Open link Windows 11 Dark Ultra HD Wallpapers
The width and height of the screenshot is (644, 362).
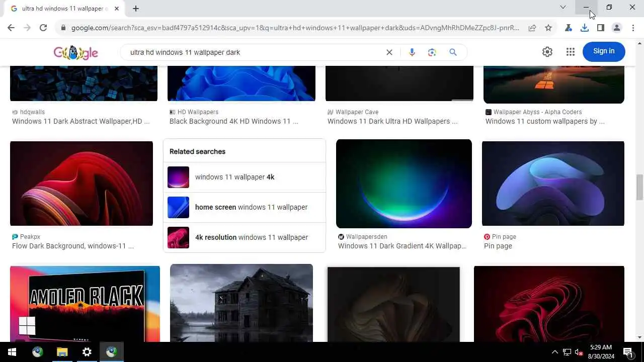click(x=392, y=121)
